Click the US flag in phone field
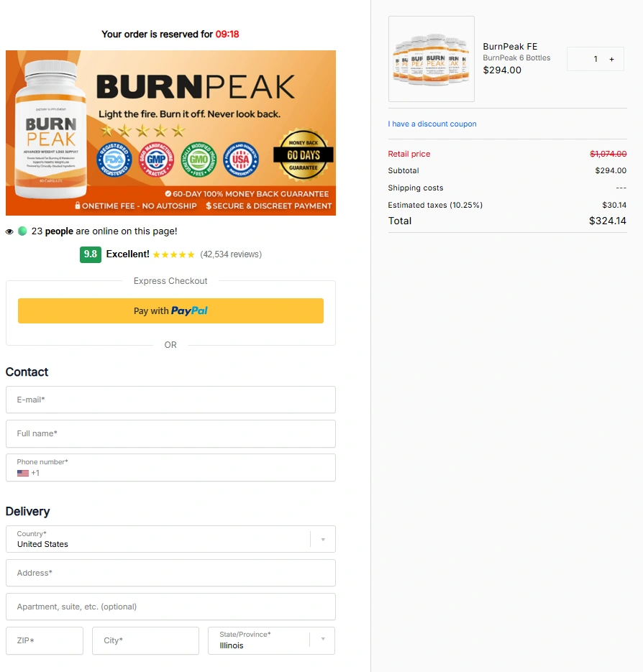 (22, 473)
